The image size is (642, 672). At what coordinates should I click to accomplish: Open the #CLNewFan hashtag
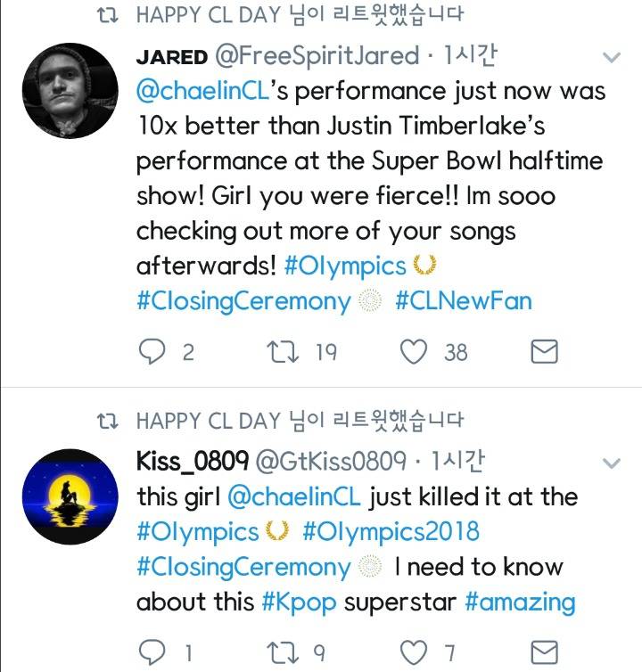pyautogui.click(x=464, y=300)
